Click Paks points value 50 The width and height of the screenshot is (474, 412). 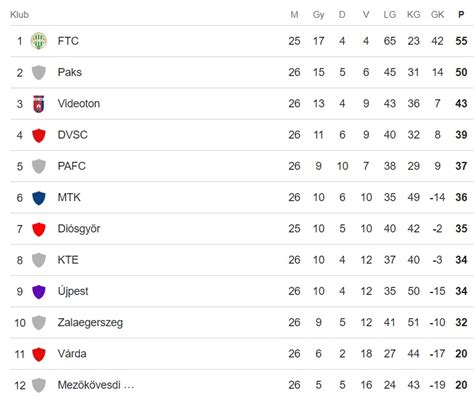[461, 72]
